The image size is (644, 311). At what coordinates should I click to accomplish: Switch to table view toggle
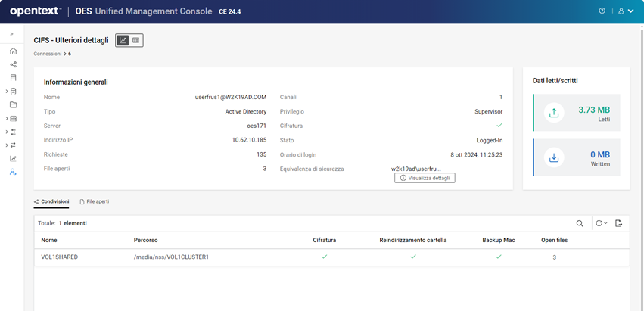coord(136,40)
